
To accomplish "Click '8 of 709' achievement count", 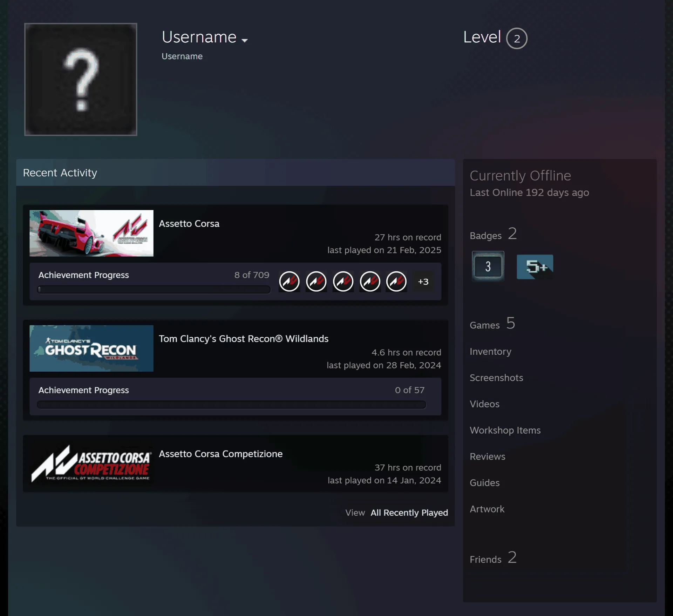I will (x=252, y=275).
